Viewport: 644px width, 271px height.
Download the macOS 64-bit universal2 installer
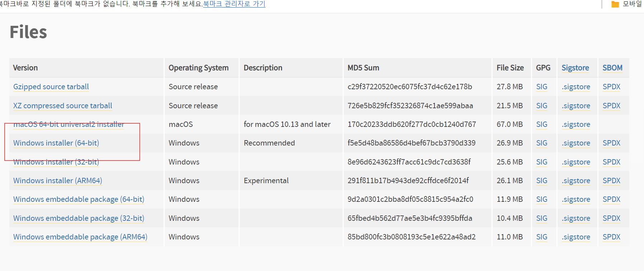(69, 124)
